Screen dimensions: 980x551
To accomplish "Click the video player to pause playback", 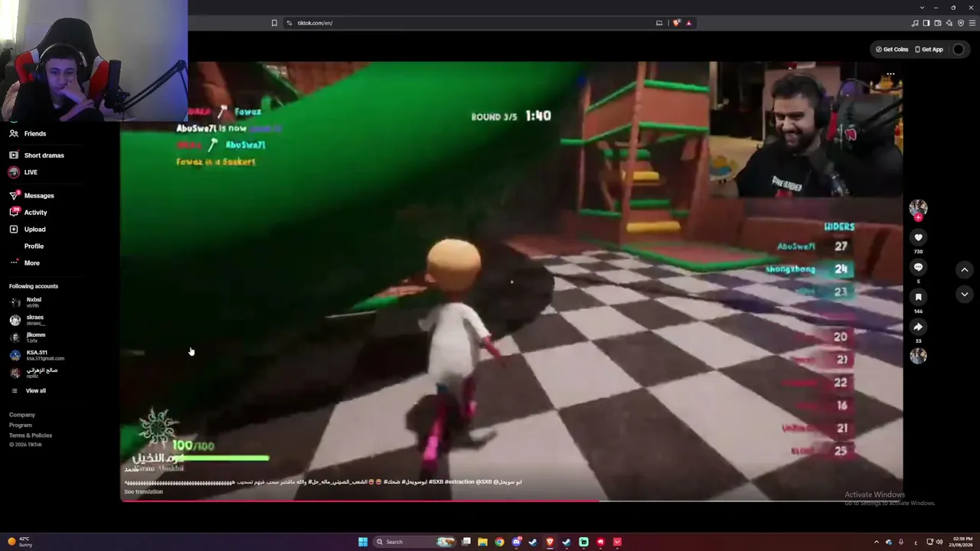I will (511, 281).
